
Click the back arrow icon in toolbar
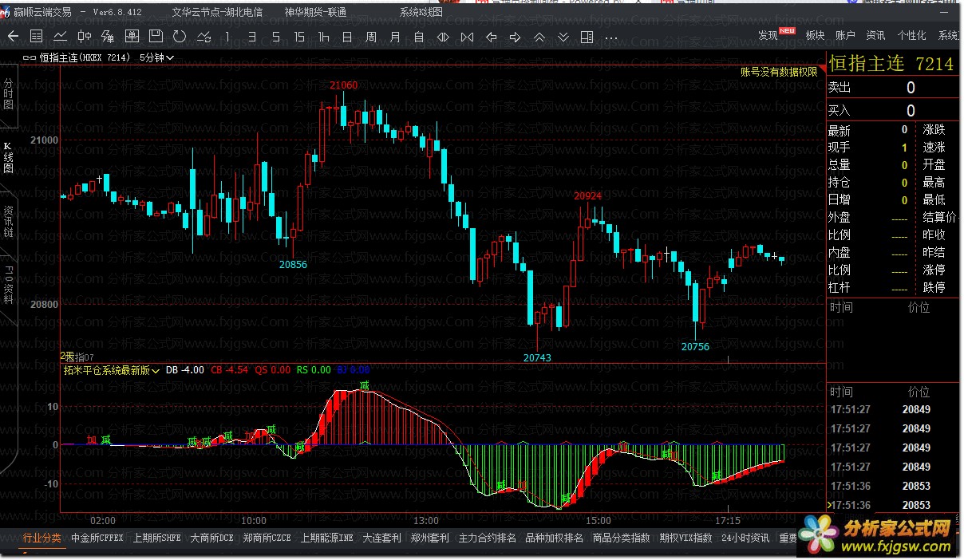click(x=13, y=37)
